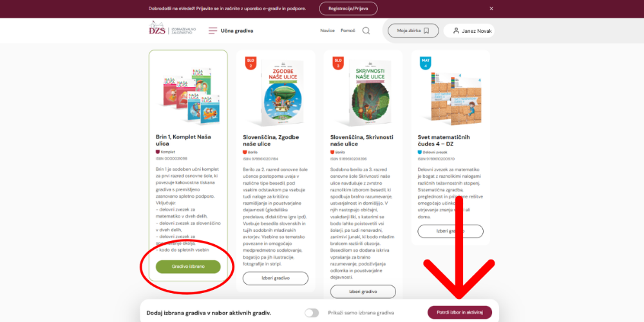Click the SLO 2 subject badge
644x322 pixels.
(251, 63)
